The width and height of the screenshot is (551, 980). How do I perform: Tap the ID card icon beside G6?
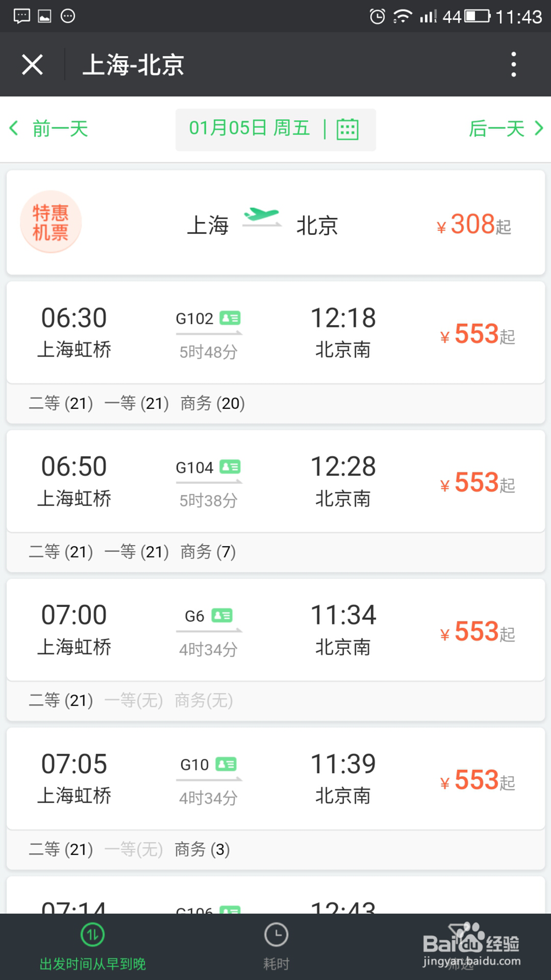click(x=222, y=616)
